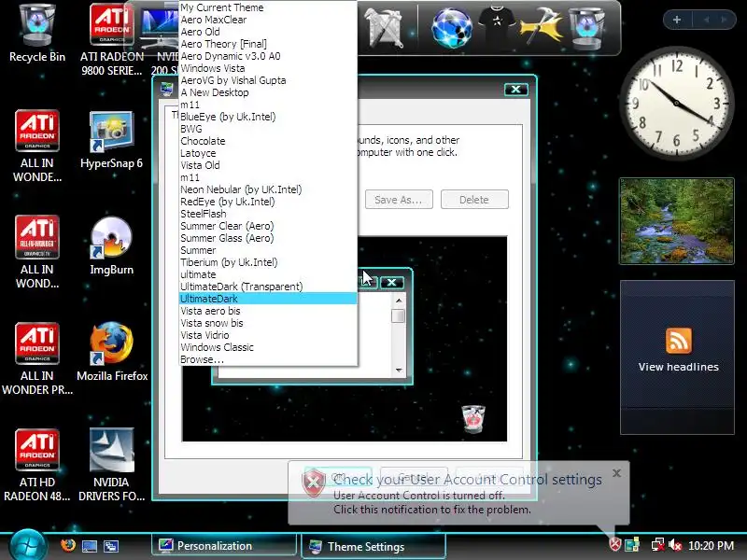Click the Save As... button
Screen dimensions: 747x560
coord(399,200)
